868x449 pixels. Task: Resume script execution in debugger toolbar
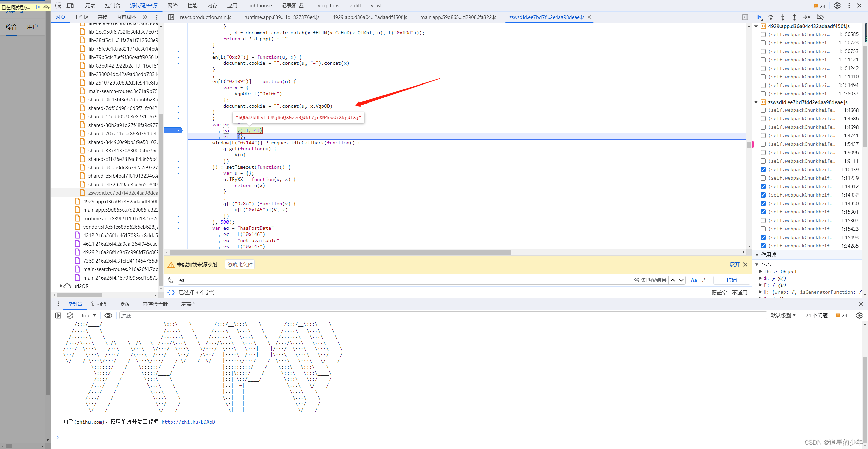759,17
